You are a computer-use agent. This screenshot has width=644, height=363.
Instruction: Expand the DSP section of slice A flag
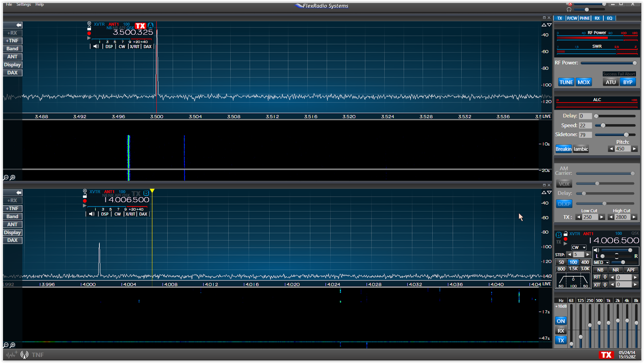pyautogui.click(x=109, y=47)
